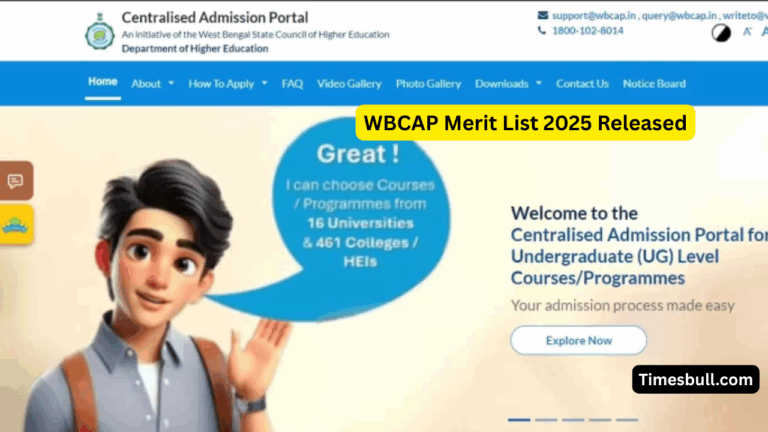Open the Contact Us page
The height and width of the screenshot is (432, 768).
pyautogui.click(x=582, y=84)
